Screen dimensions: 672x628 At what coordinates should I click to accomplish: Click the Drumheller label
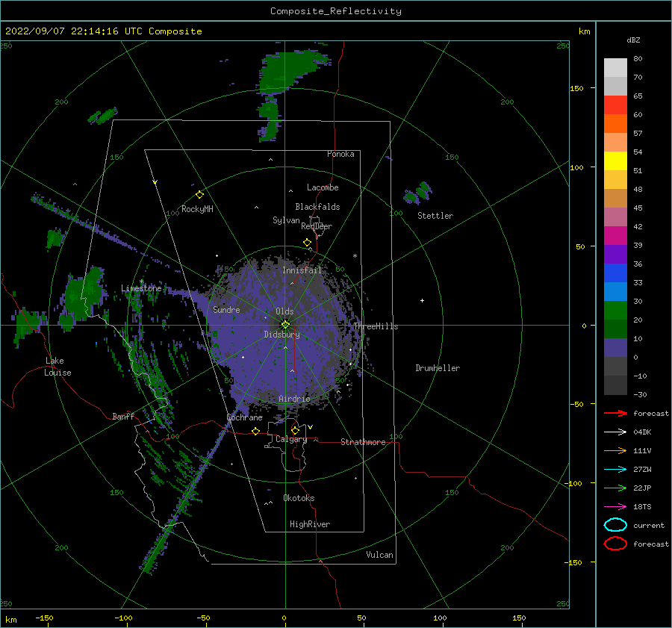[x=438, y=368]
